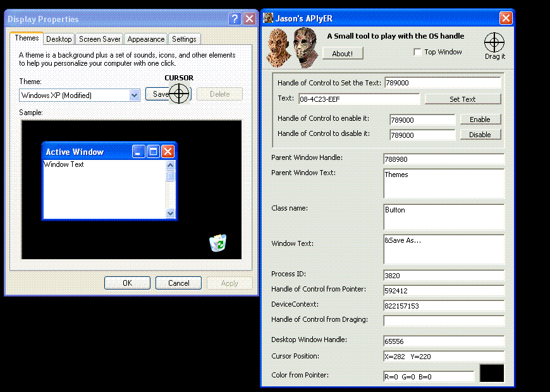Go to the Appearance tab
This screenshot has width=550, height=392.
tap(146, 39)
